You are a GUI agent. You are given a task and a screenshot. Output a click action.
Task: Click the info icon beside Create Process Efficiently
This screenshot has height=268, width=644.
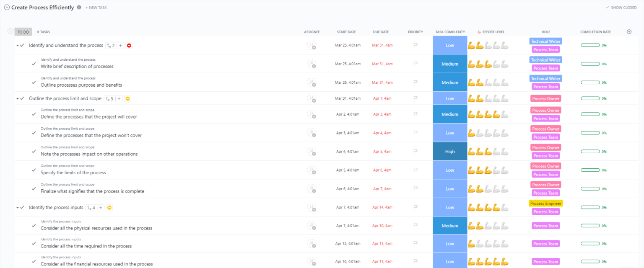[79, 7]
